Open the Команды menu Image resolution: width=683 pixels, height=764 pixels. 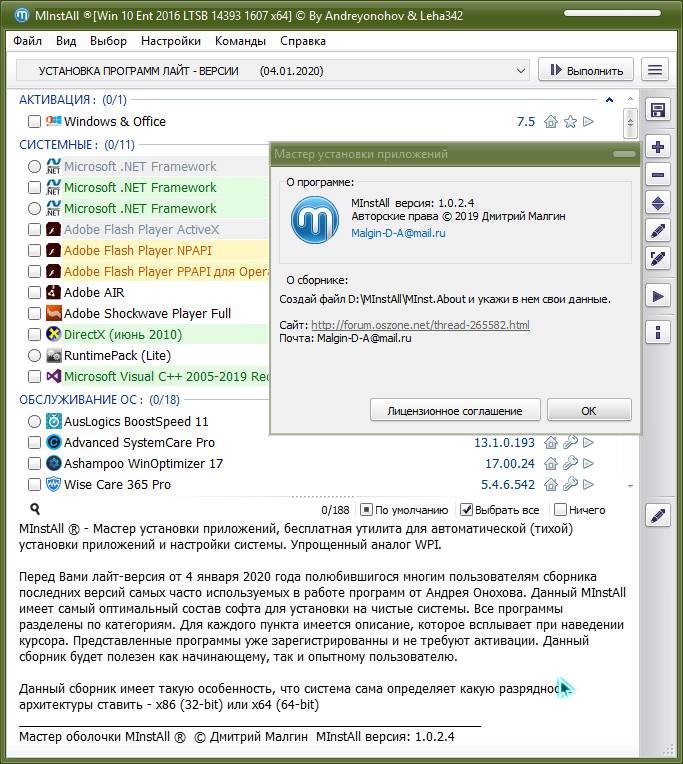(240, 41)
